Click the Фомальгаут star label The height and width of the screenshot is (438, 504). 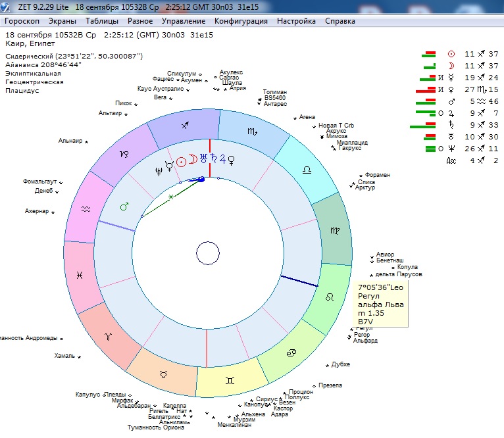[41, 182]
